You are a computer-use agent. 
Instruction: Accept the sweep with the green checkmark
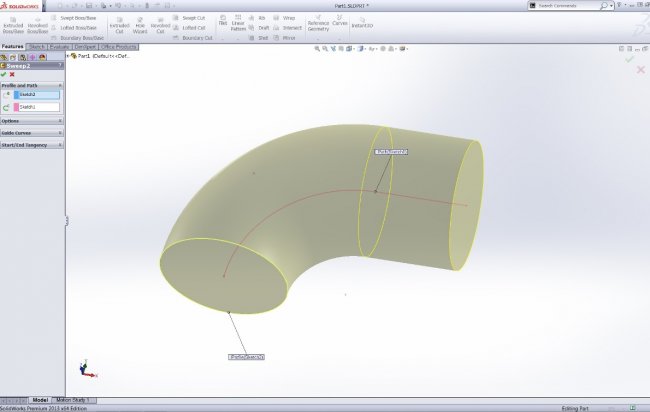tap(4, 74)
